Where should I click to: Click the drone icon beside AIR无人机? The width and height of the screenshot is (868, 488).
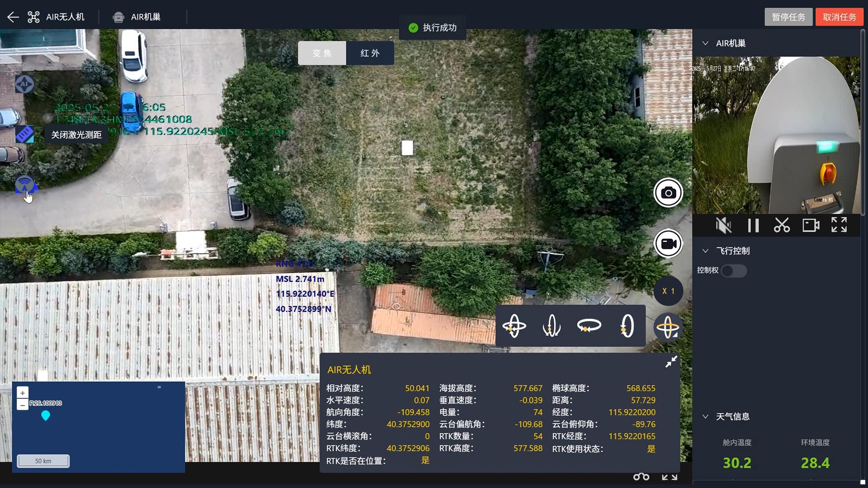(x=33, y=17)
